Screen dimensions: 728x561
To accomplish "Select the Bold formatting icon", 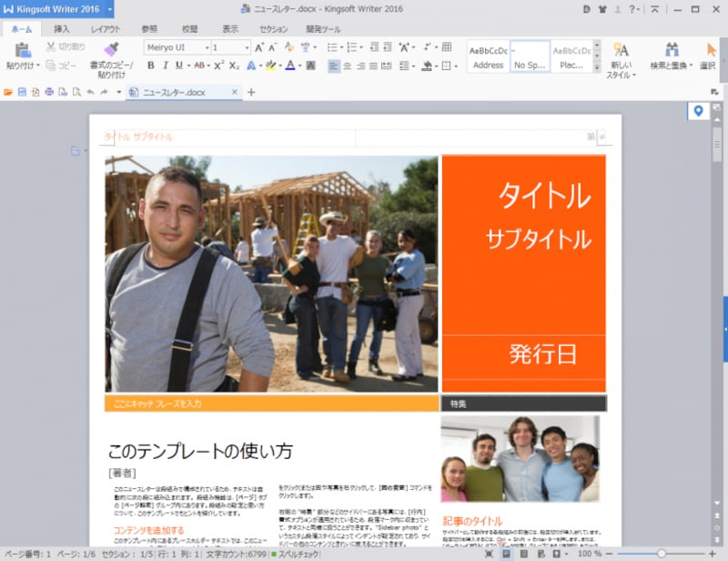I will [x=151, y=66].
